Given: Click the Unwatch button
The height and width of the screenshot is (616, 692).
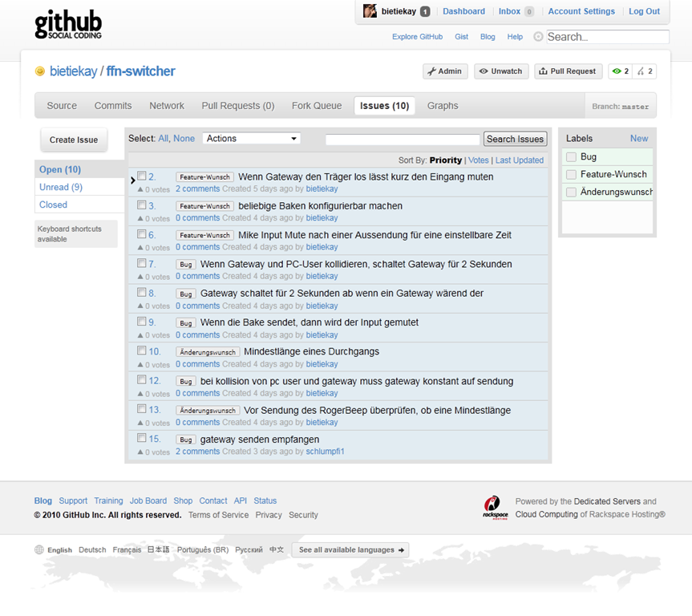Looking at the screenshot, I should tap(501, 71).
